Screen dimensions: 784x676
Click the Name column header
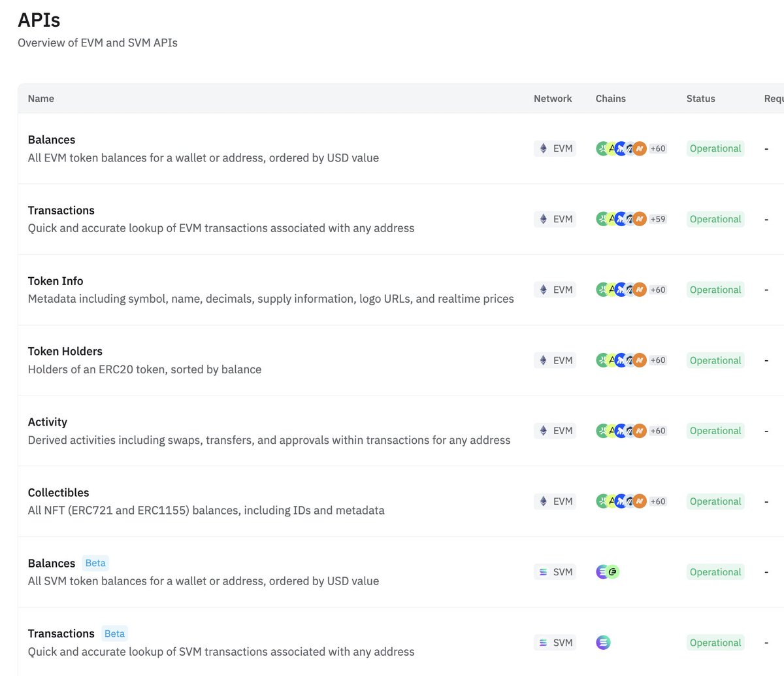[x=41, y=99]
